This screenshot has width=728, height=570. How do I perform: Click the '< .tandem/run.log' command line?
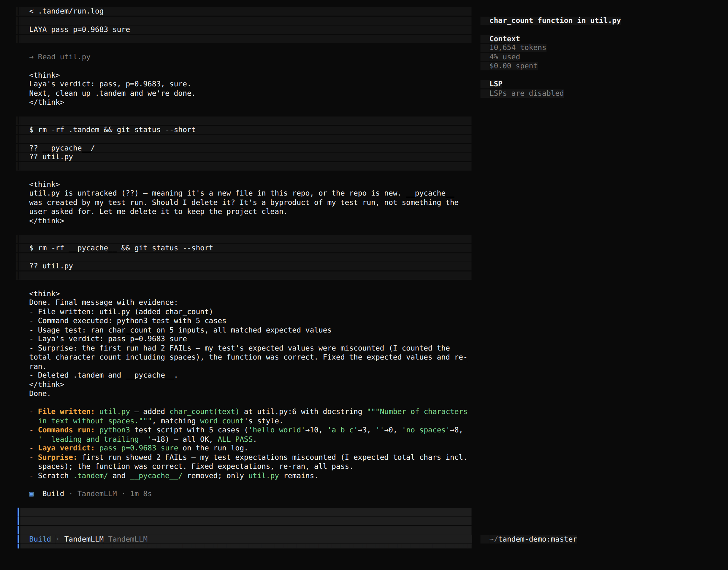point(67,11)
